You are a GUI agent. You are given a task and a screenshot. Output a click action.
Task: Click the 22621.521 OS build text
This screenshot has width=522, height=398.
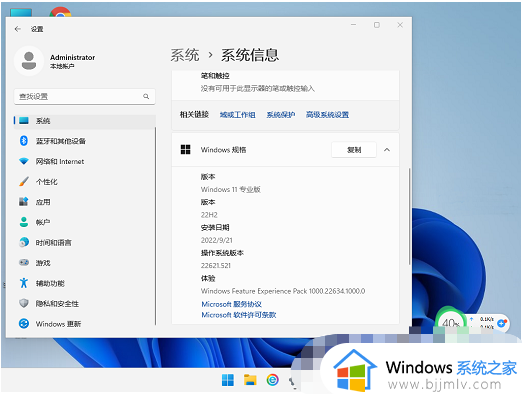(216, 266)
